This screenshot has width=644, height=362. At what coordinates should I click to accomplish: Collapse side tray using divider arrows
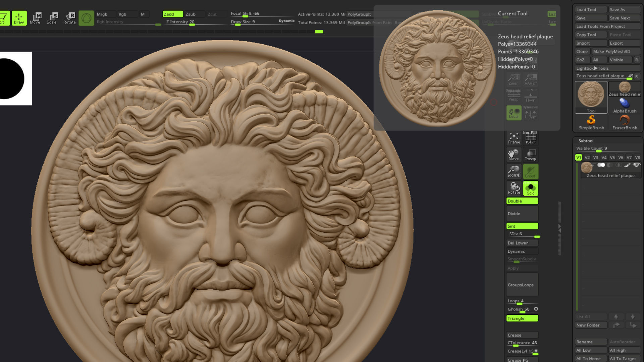pos(559,228)
